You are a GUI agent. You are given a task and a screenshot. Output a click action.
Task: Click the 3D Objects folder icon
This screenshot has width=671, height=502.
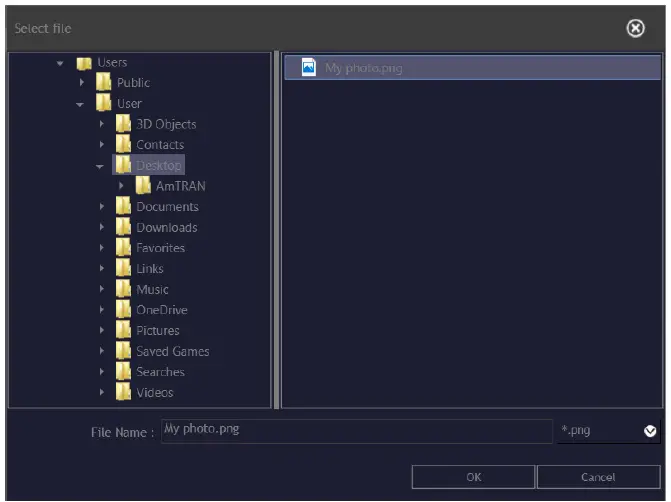coord(123,124)
